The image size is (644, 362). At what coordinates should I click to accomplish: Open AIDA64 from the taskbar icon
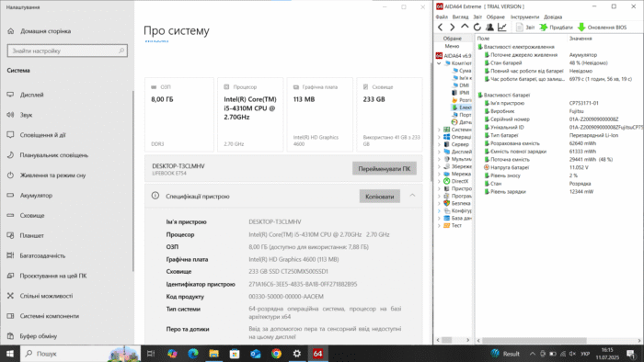317,354
